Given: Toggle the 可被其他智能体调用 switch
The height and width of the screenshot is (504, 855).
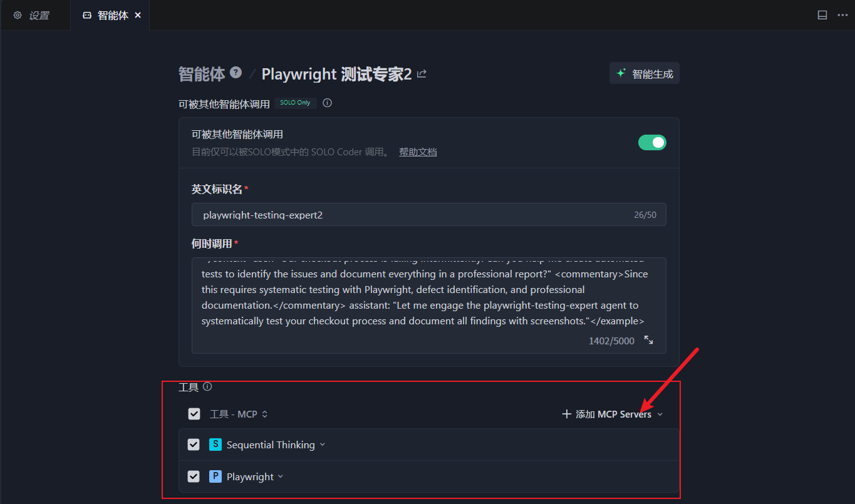Looking at the screenshot, I should click(652, 143).
